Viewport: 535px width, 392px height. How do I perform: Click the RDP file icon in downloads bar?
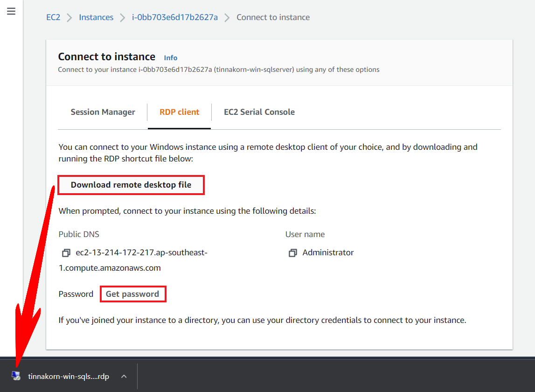click(17, 376)
